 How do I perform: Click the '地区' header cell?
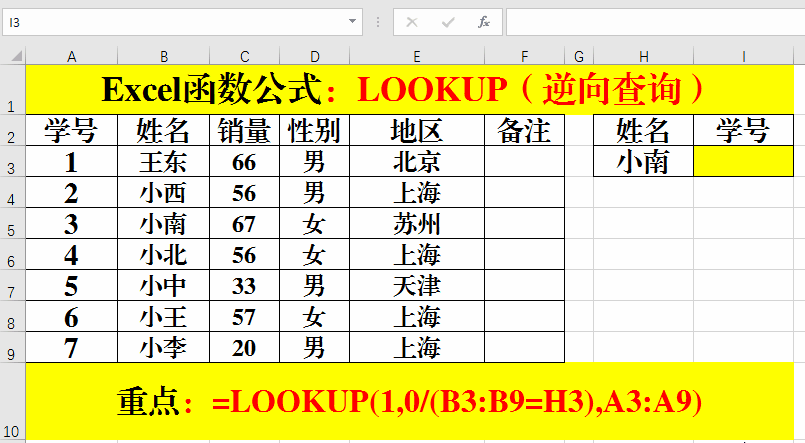click(417, 130)
